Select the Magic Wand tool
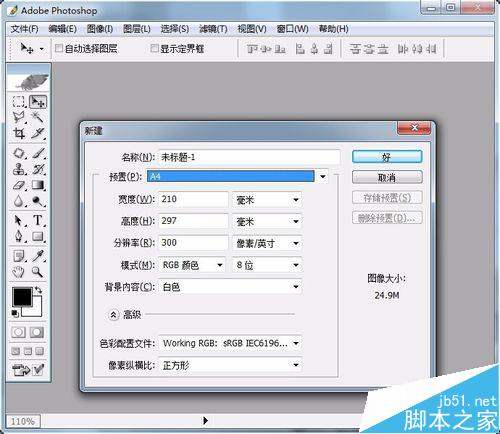 pyautogui.click(x=38, y=117)
